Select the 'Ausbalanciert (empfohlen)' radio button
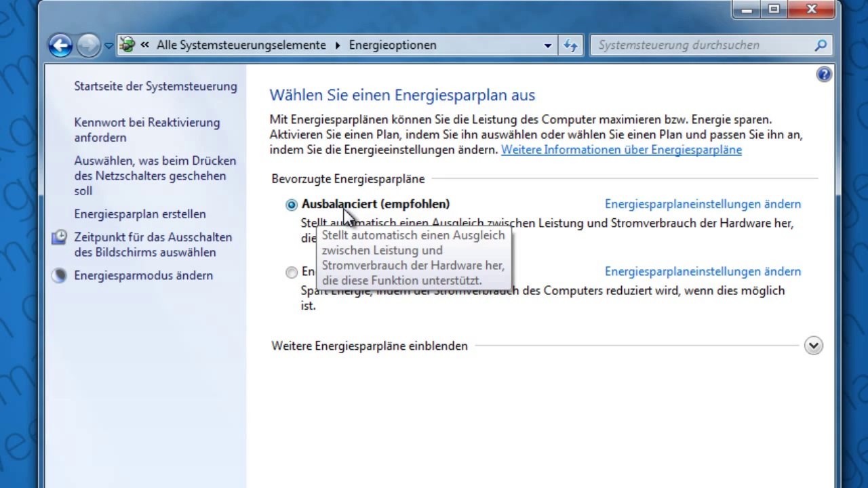Viewport: 868px width, 488px height. (292, 205)
